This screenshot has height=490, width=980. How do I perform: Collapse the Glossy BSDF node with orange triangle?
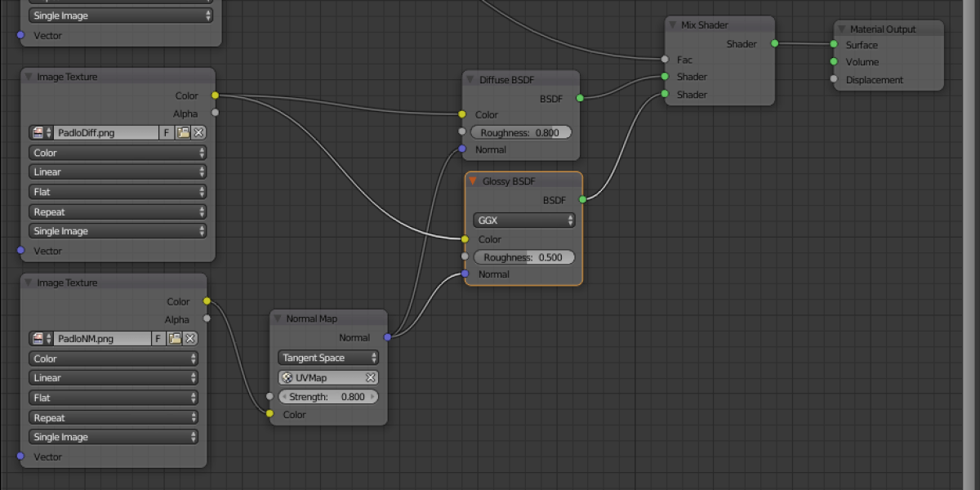(x=473, y=181)
